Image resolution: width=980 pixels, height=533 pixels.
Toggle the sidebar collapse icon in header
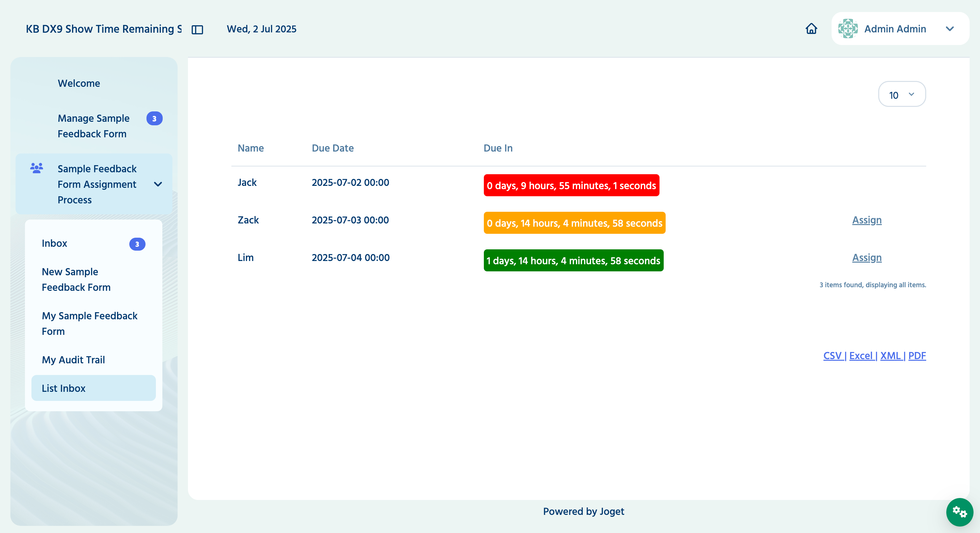[x=197, y=29]
